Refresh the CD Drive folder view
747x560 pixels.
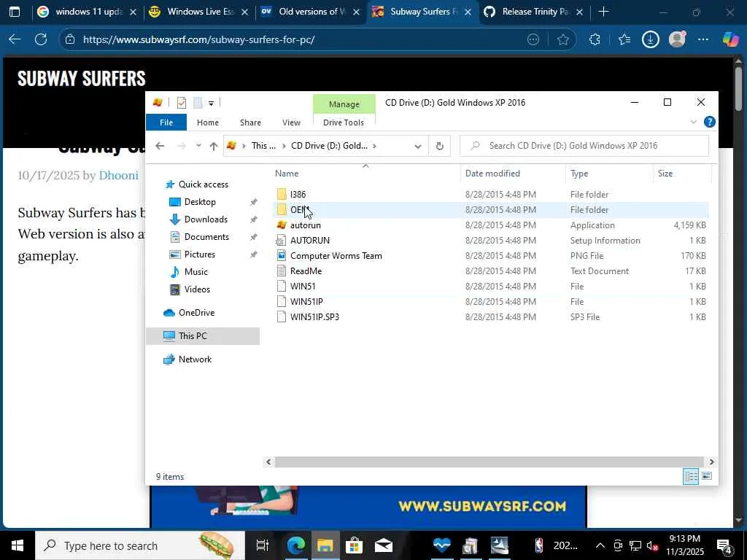coord(439,146)
